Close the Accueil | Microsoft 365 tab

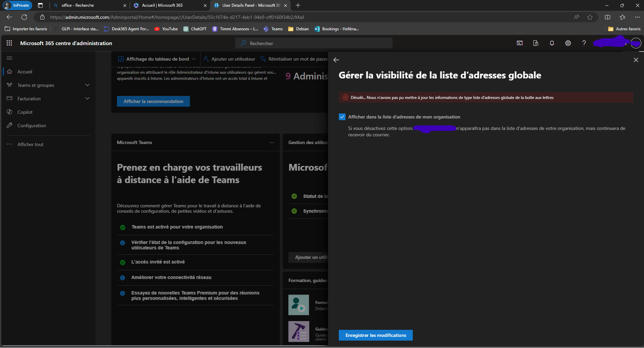click(205, 5)
